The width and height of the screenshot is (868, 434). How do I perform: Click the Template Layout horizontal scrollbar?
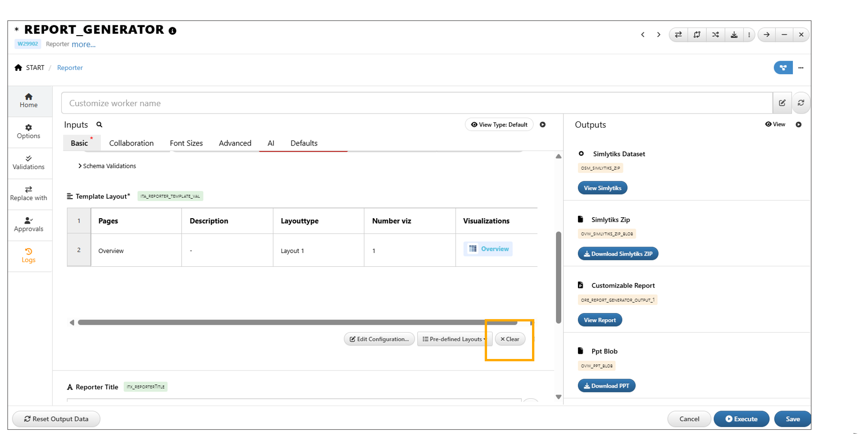(x=297, y=322)
